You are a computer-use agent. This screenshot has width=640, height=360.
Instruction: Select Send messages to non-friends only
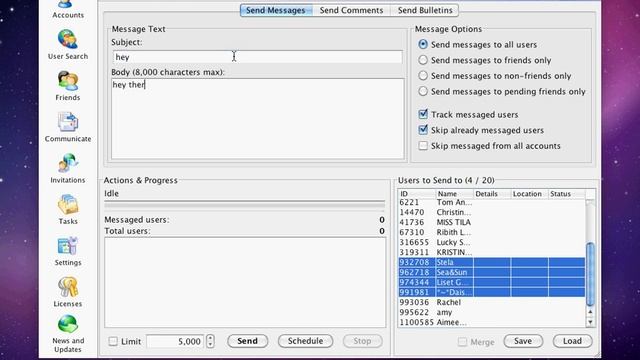coord(423,76)
